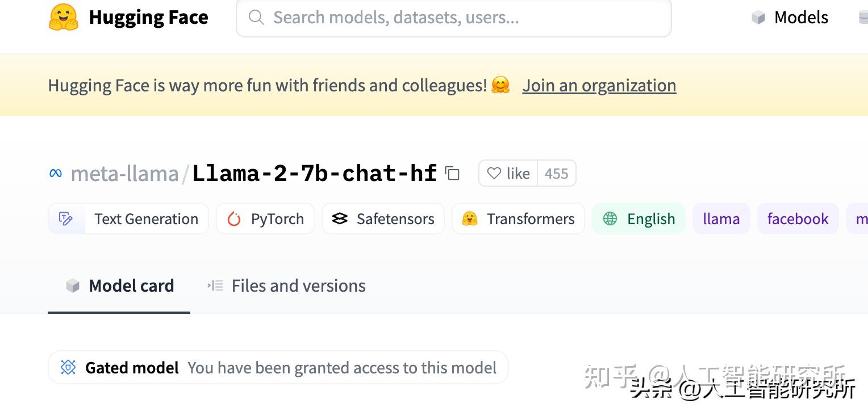Image resolution: width=868 pixels, height=412 pixels.
Task: Click the Text Generation task icon
Action: click(x=66, y=219)
